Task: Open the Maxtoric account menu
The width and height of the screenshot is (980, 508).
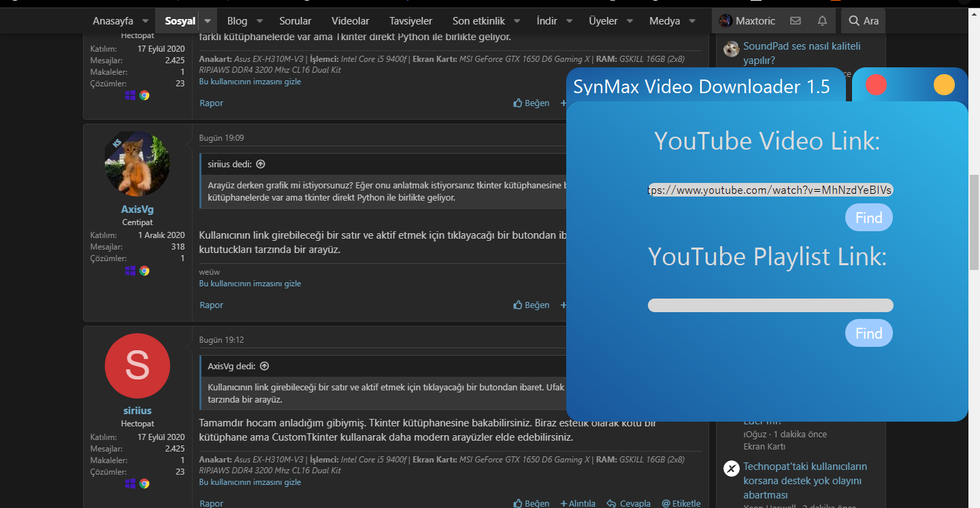Action: pos(747,21)
